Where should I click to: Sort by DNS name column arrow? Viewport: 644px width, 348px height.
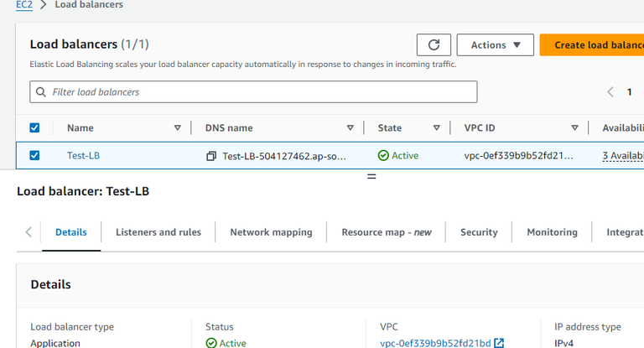pyautogui.click(x=350, y=128)
